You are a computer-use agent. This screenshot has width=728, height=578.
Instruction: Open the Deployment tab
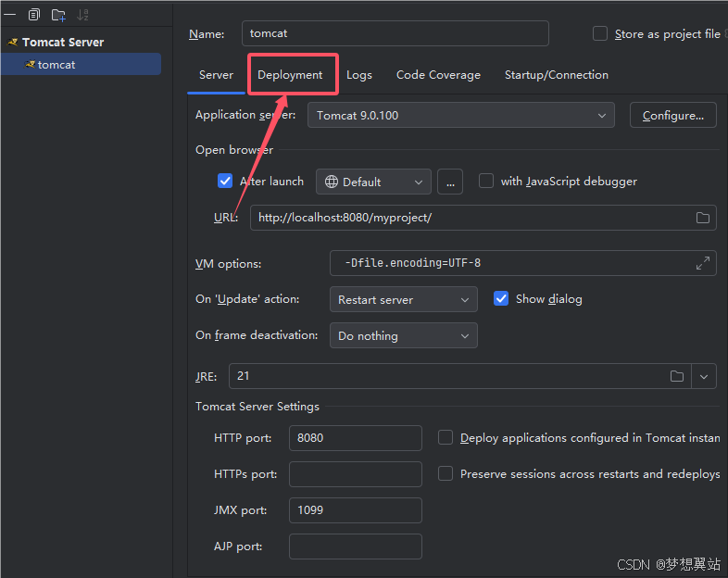290,75
